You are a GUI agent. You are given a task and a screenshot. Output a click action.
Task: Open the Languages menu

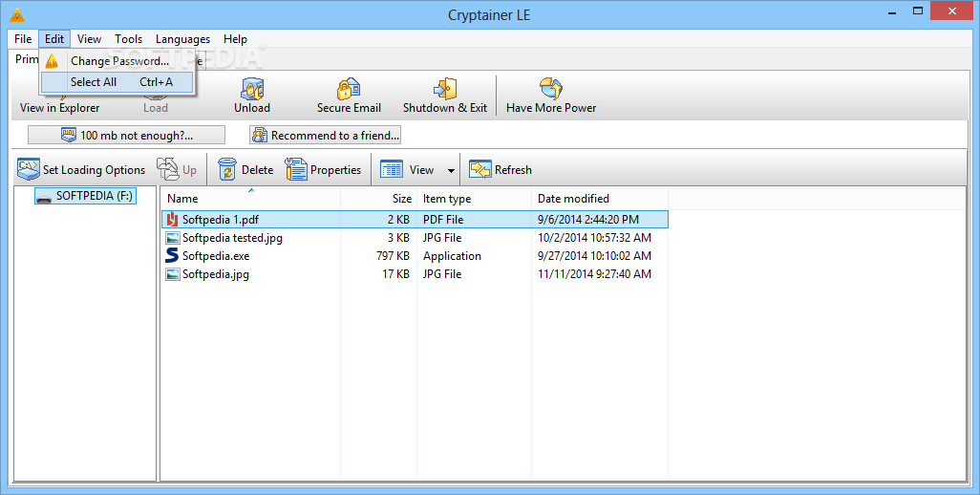(182, 39)
